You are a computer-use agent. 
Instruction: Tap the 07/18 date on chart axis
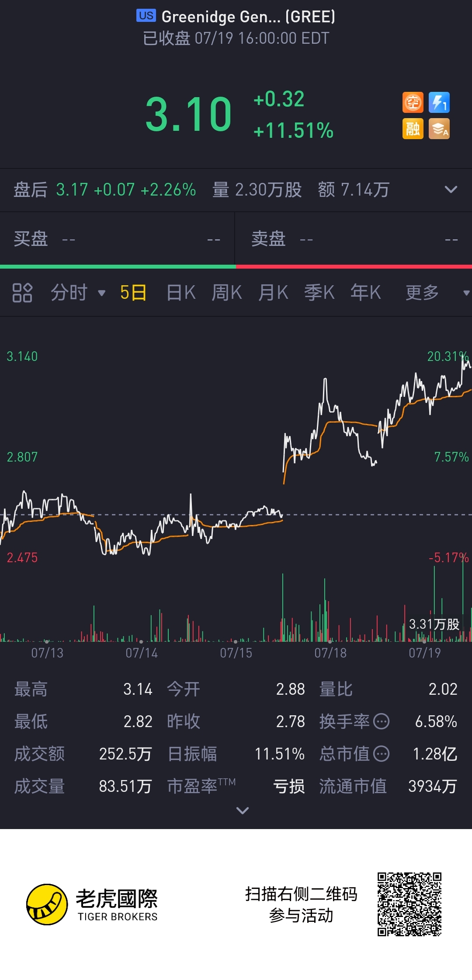[x=330, y=653]
